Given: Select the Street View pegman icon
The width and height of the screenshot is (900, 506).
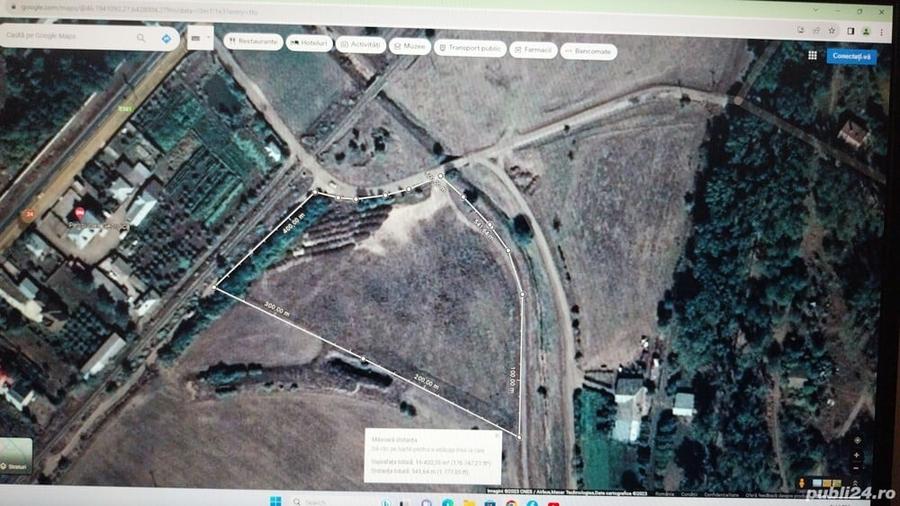Looking at the screenshot, I should click(x=802, y=483).
